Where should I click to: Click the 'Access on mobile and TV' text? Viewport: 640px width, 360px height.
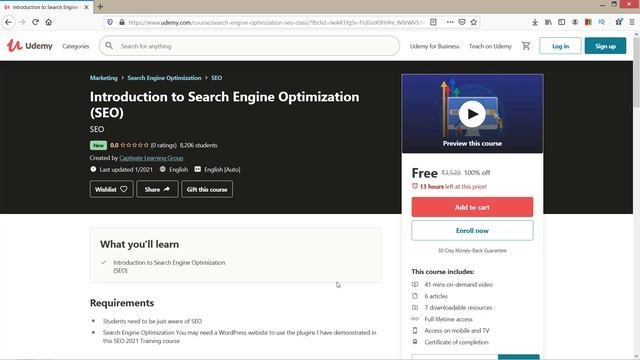[457, 331]
